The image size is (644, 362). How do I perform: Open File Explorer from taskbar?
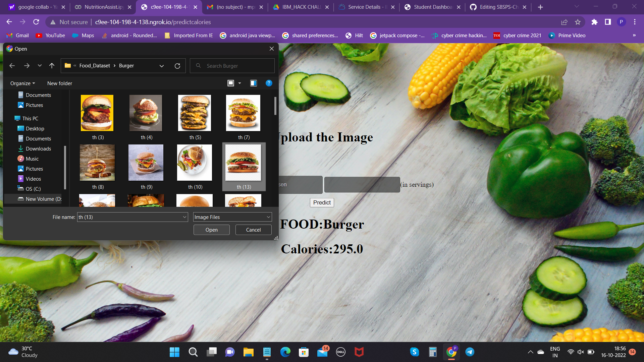pos(249,352)
